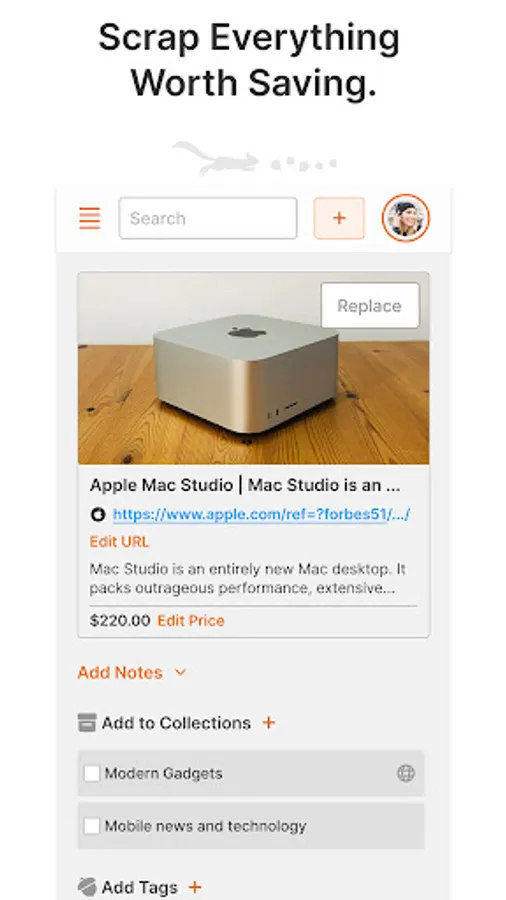
Task: Click the collections archive box icon
Action: coord(87,723)
